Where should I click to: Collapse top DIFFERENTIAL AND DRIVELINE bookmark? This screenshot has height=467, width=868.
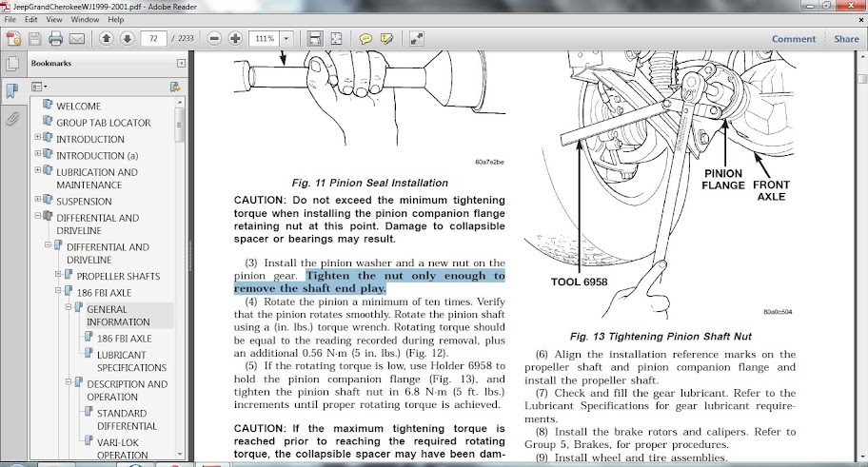tap(38, 215)
